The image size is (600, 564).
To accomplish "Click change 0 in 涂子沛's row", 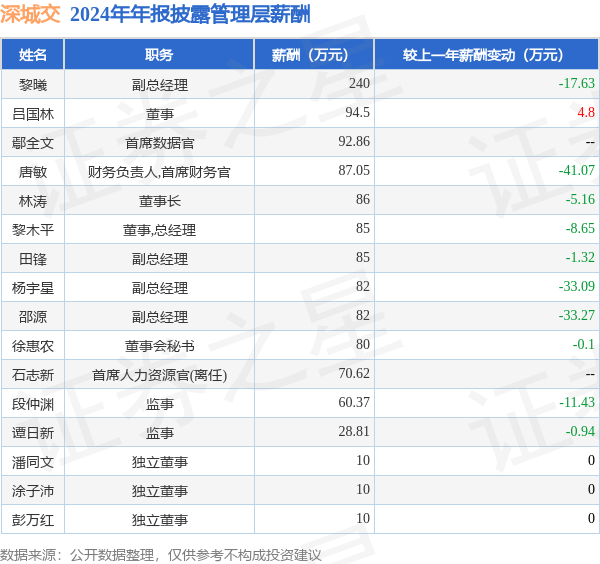I will 591,490.
